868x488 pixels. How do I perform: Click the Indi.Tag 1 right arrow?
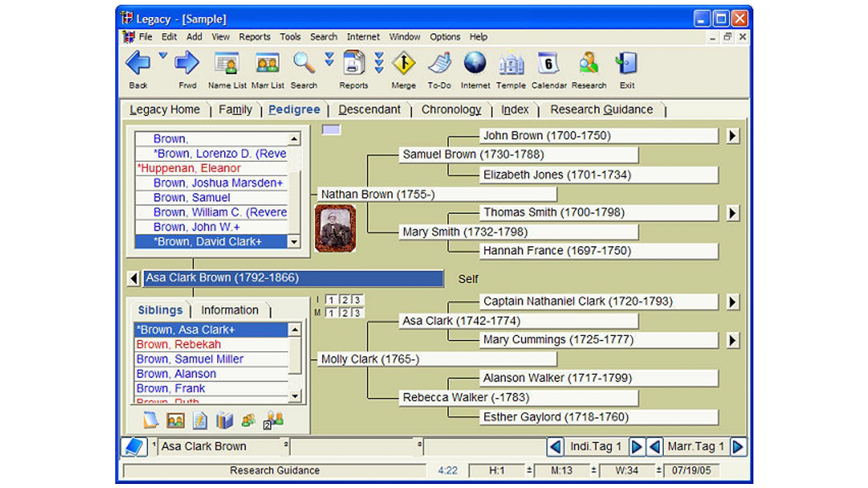pyautogui.click(x=637, y=447)
